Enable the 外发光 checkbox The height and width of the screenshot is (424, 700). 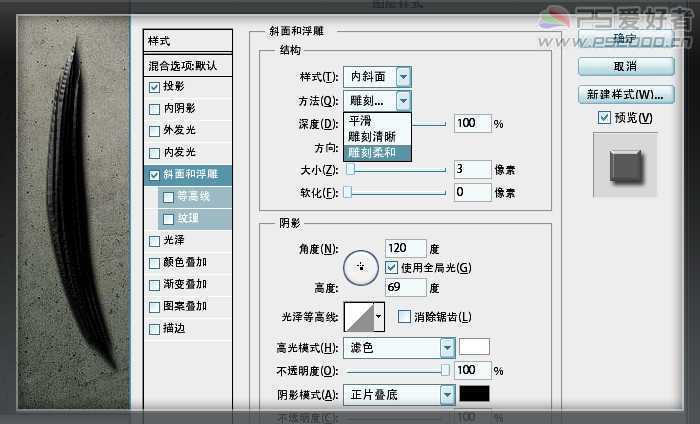pyautogui.click(x=154, y=131)
